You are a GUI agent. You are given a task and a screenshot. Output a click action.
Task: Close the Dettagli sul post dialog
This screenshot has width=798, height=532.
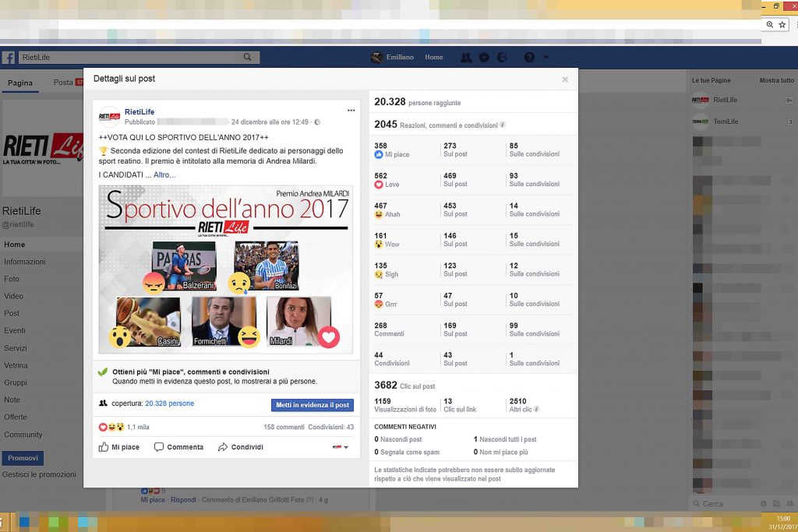pos(565,79)
